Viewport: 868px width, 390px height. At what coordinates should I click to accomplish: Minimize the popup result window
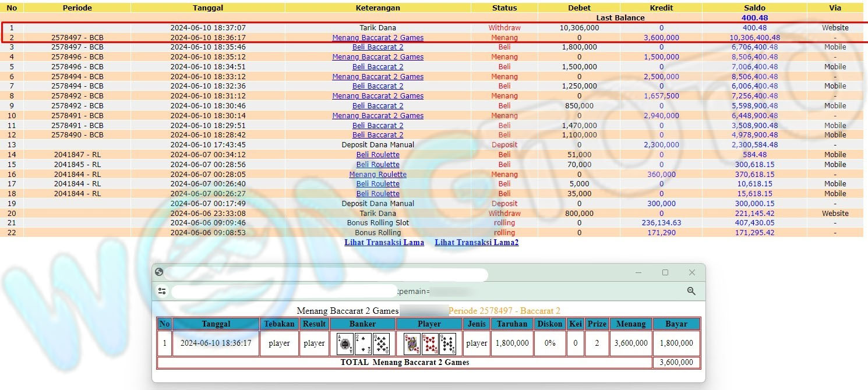638,272
